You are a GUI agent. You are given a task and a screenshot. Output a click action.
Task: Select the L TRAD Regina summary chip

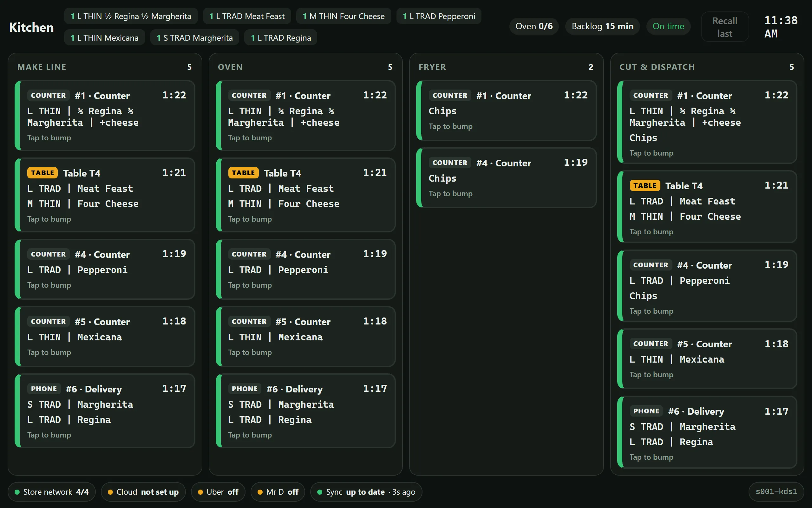point(281,38)
